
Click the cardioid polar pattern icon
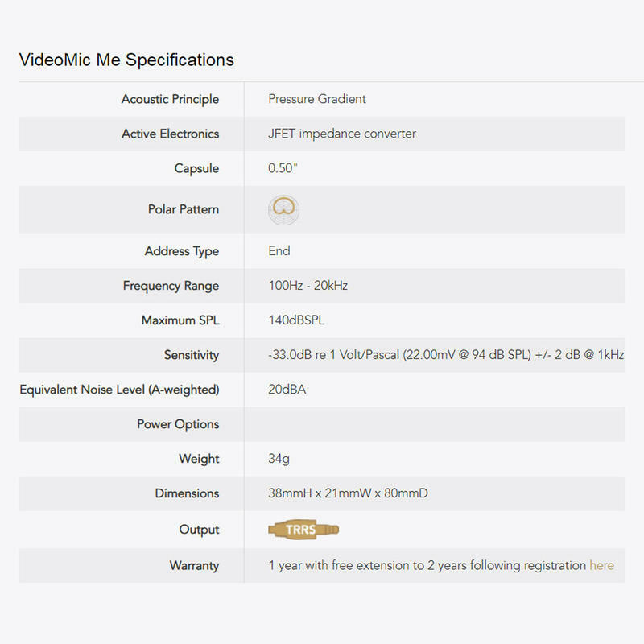pos(283,209)
